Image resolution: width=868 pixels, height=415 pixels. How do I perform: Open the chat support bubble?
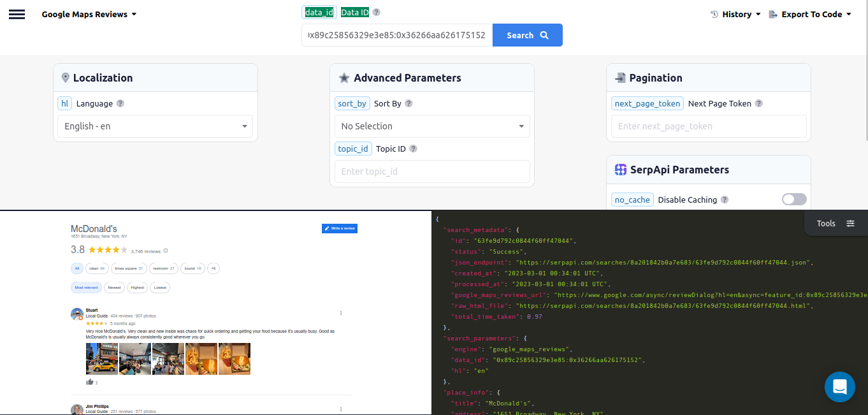point(839,387)
